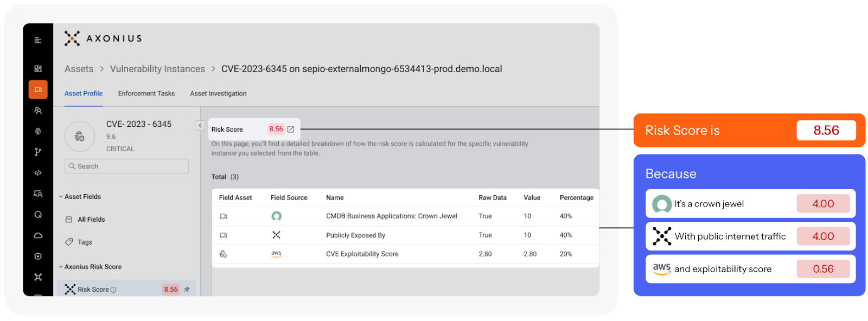Viewport: 868px width, 321px height.
Task: Click the 'CVE Exploitability Score' name cell
Action: 362,254
